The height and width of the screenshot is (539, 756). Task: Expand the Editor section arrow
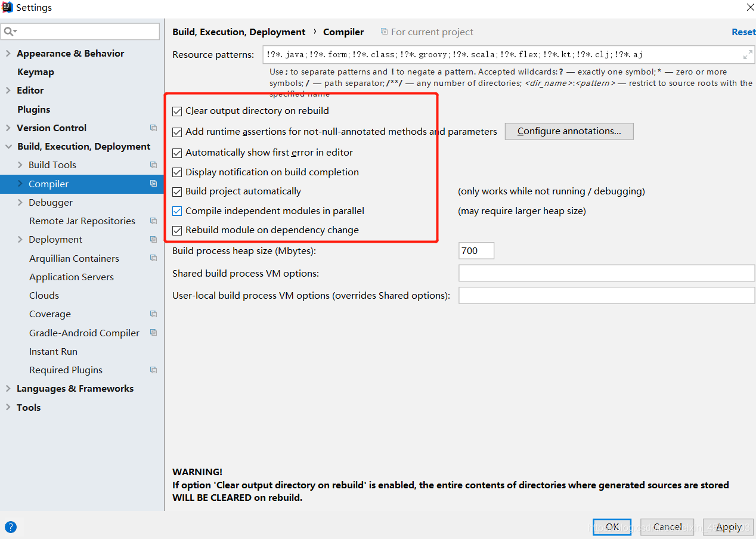coord(8,90)
